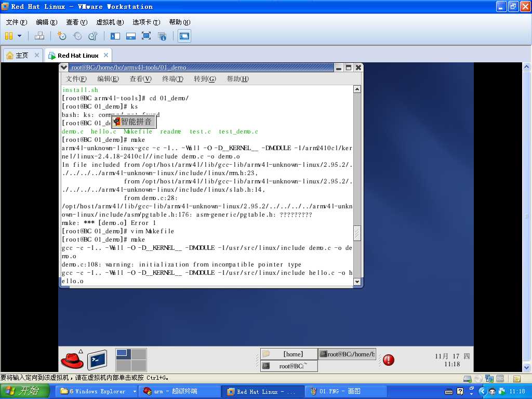Viewport: 532px width, 399px height.
Task: Open VMware 文件(F) menu
Action: click(17, 22)
